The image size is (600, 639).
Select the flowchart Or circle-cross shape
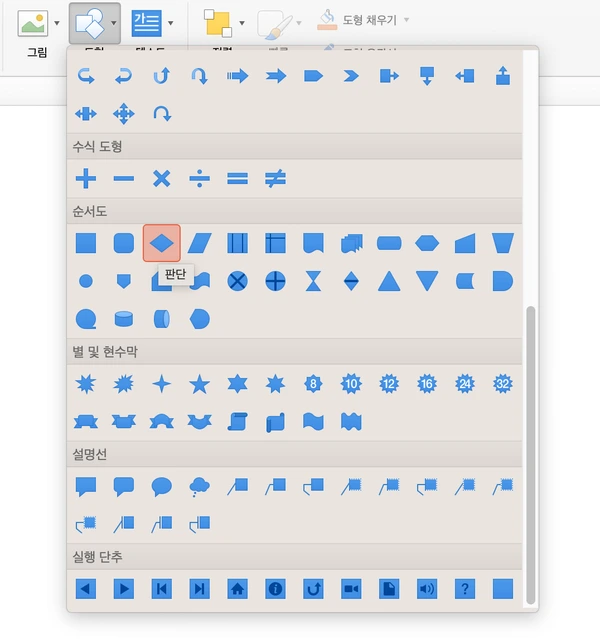click(x=276, y=281)
